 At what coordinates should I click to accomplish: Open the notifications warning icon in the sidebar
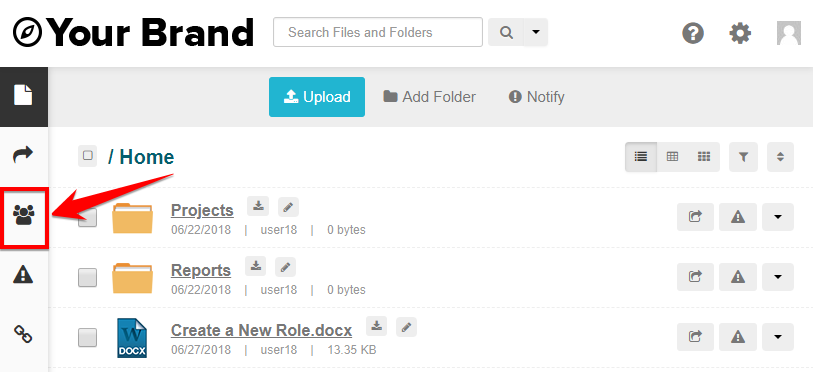(23, 274)
